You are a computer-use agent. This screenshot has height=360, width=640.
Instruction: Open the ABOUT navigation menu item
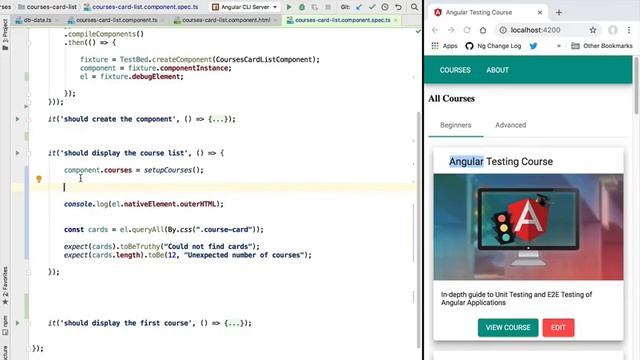[497, 70]
